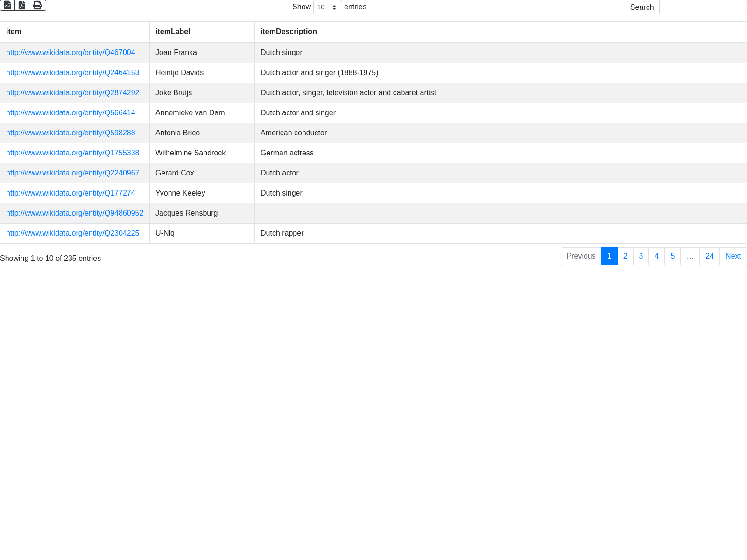Export table as PDF document
Image resolution: width=747 pixels, height=560 pixels.
coord(22,5)
